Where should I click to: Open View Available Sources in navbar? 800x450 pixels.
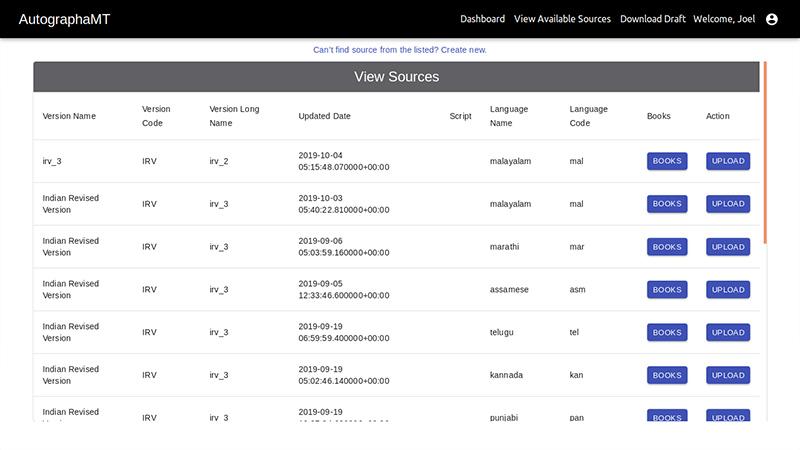click(562, 19)
